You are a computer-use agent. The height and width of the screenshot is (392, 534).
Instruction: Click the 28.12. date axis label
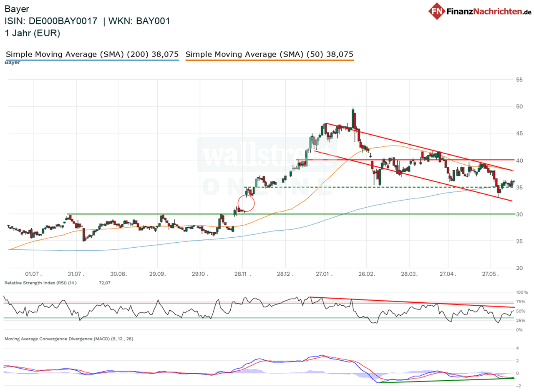pos(285,275)
